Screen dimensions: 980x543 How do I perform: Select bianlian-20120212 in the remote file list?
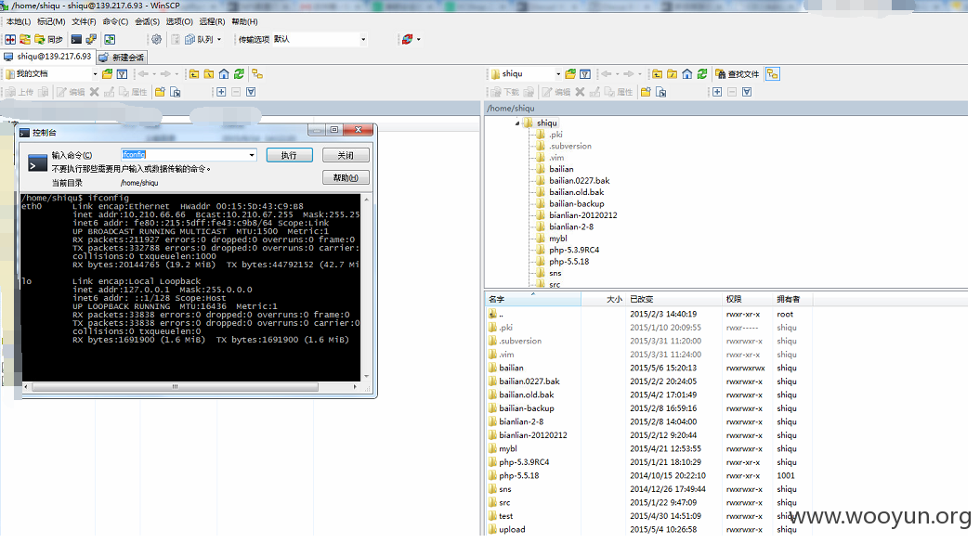[533, 435]
